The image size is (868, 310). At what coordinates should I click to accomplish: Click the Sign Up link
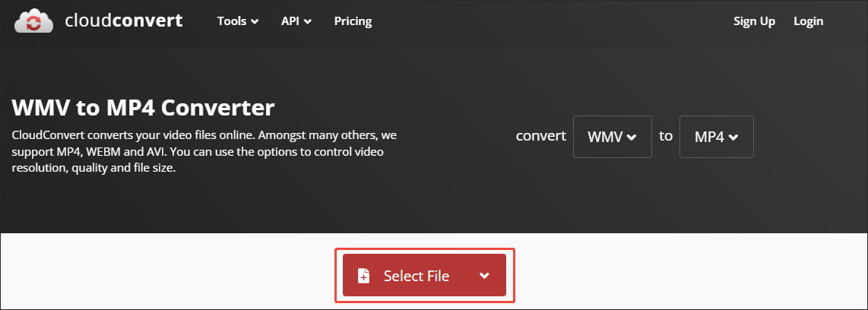point(754,21)
